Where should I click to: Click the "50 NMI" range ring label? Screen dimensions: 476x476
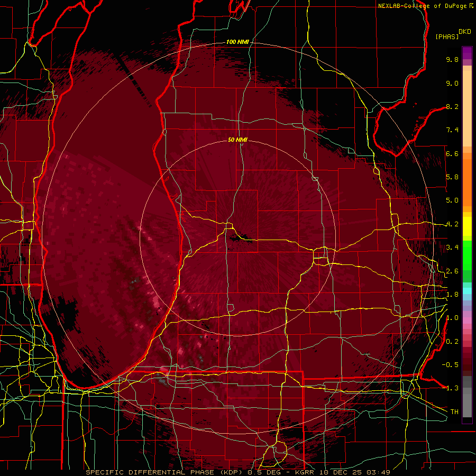coord(237,140)
